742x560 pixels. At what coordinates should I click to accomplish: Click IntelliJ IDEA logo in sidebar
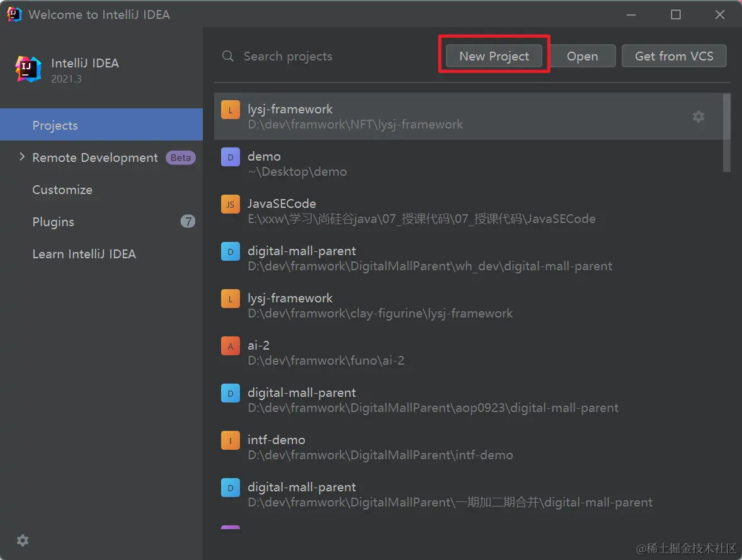(x=28, y=69)
